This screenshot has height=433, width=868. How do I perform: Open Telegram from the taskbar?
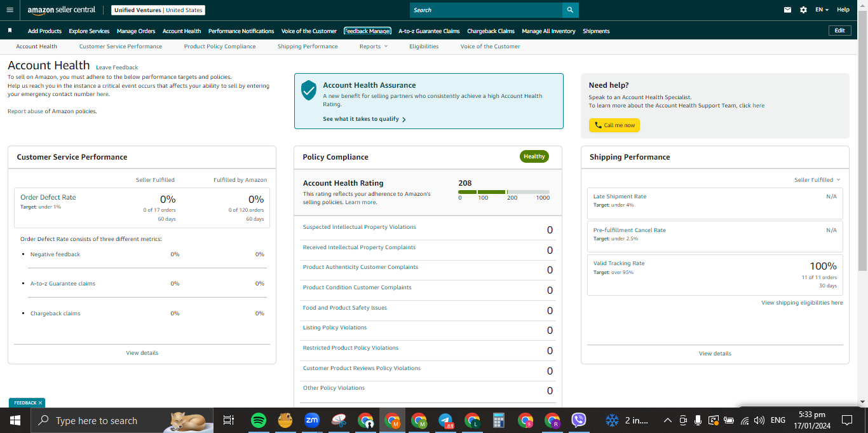[x=445, y=420]
